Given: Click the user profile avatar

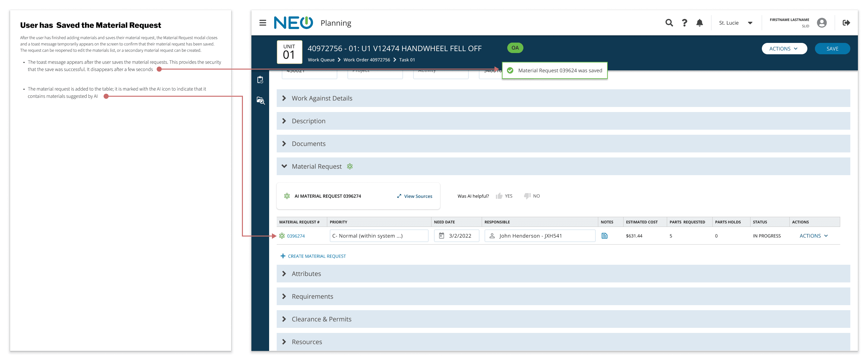Looking at the screenshot, I should (822, 23).
